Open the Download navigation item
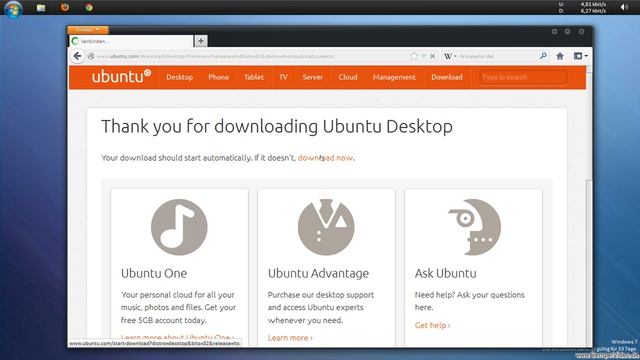The width and height of the screenshot is (640, 360). [x=447, y=77]
